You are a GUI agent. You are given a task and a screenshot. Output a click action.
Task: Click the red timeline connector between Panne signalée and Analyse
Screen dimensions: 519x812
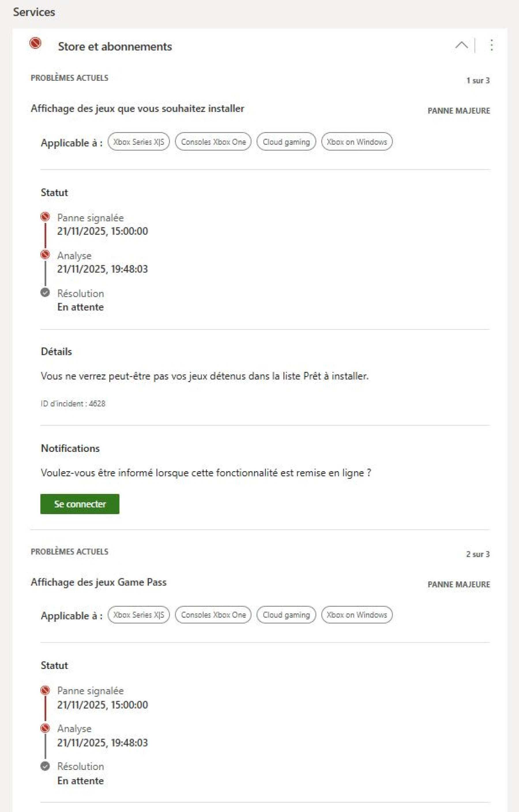coord(45,237)
